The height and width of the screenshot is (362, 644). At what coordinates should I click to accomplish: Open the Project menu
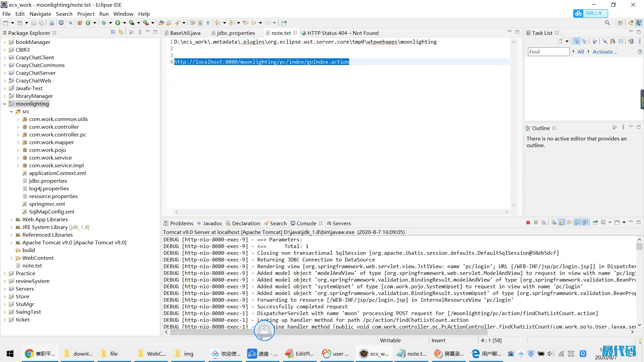(x=86, y=14)
